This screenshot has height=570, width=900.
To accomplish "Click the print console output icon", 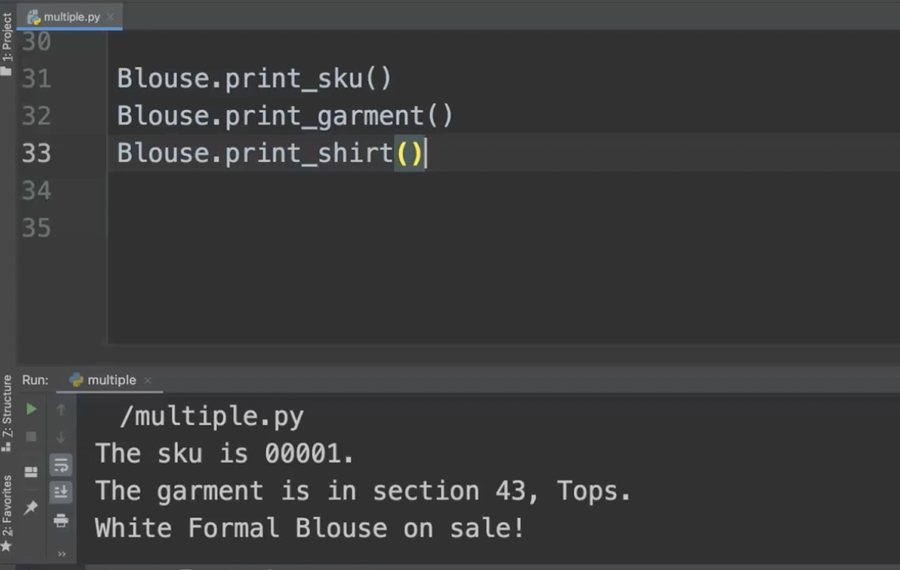I will coord(61,520).
